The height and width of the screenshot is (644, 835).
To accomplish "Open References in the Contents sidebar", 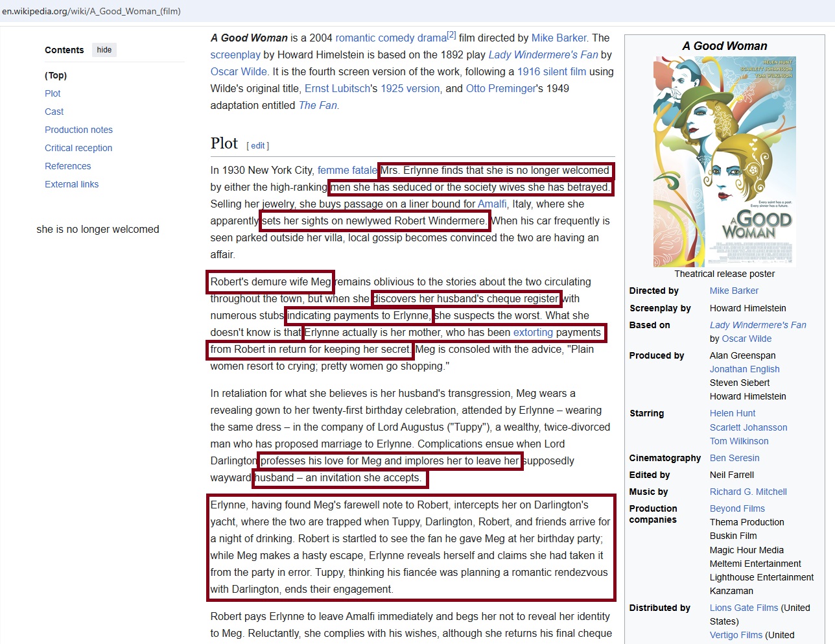I will click(68, 166).
